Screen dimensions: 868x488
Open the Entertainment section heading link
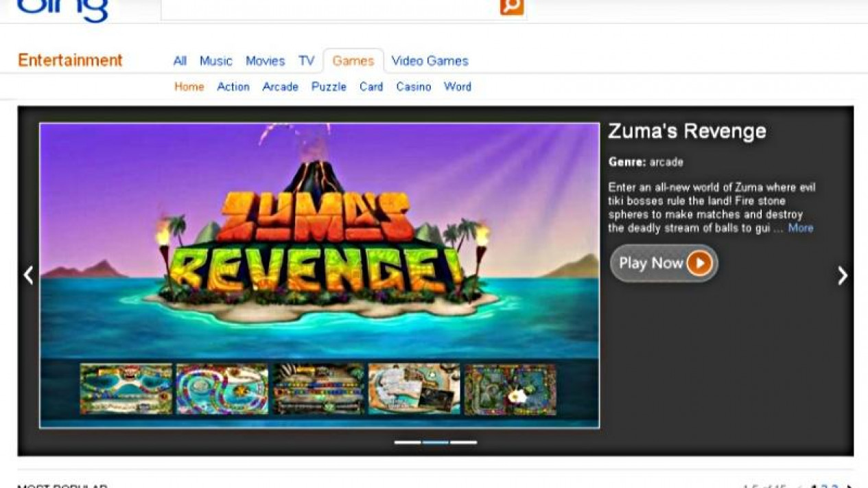point(70,60)
